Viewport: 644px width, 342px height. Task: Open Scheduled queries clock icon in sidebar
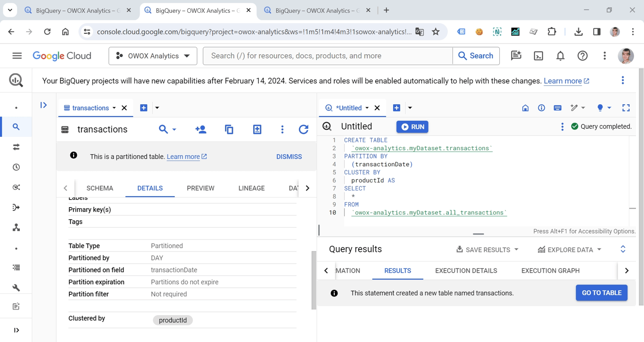16,167
